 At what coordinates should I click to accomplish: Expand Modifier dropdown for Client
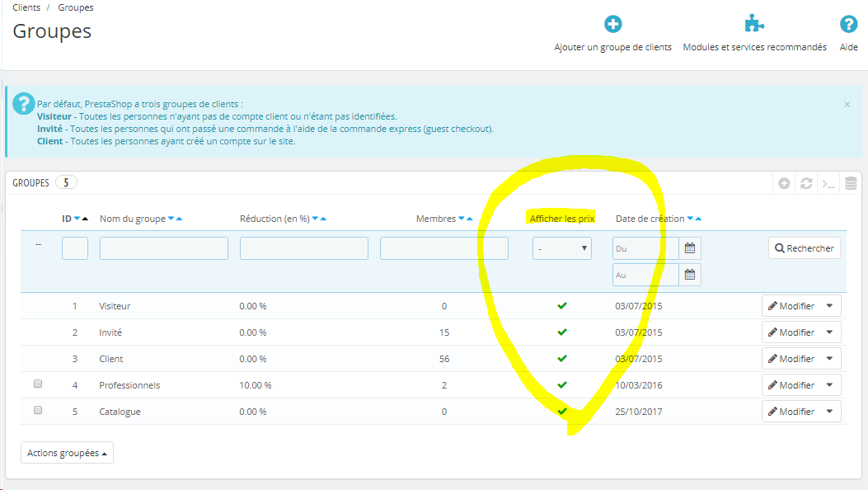pyautogui.click(x=830, y=359)
